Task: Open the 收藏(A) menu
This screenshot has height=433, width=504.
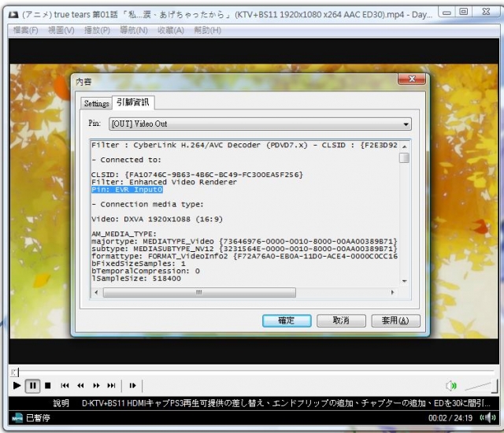Action: [171, 30]
